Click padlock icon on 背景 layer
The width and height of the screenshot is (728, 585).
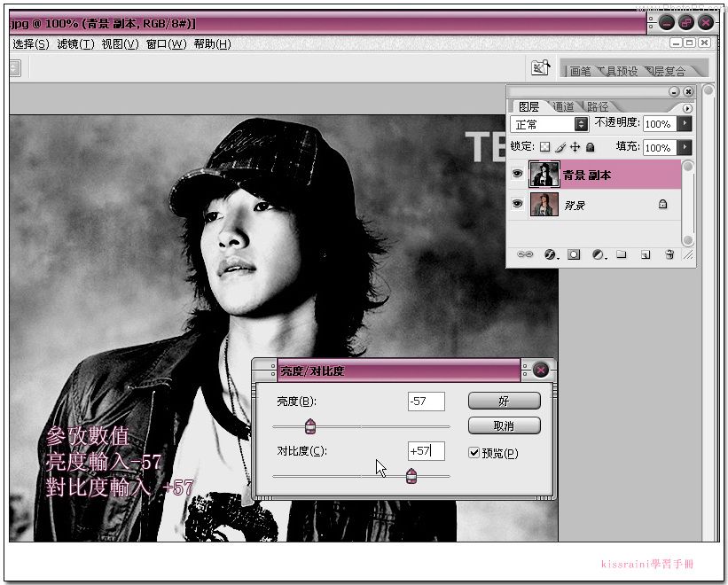coord(662,204)
